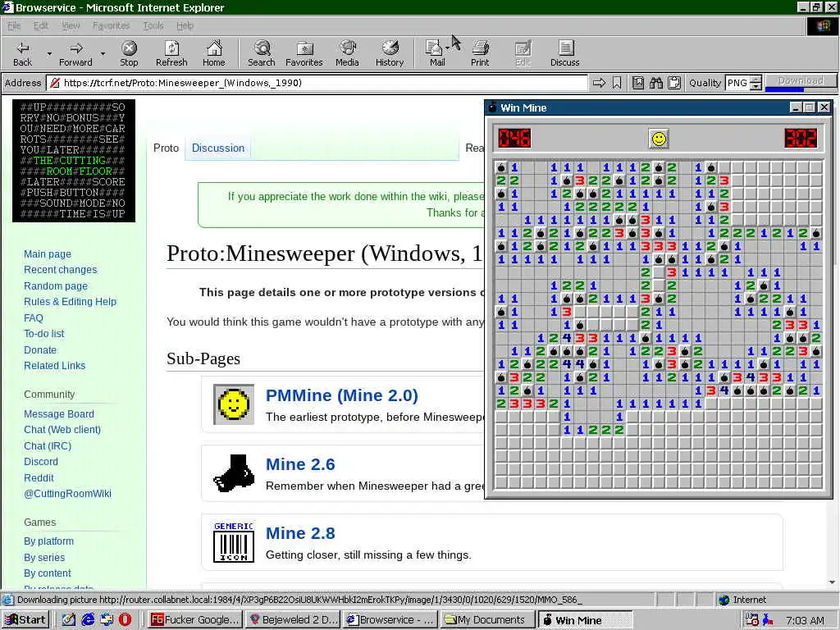The width and height of the screenshot is (840, 630).
Task: Open the Tools menu
Action: 153,25
